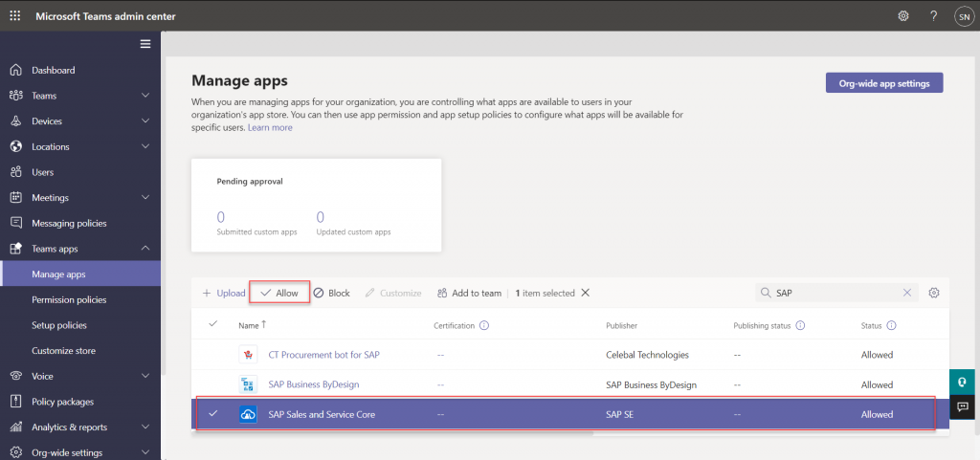
Task: Open the help question mark icon
Action: click(934, 16)
